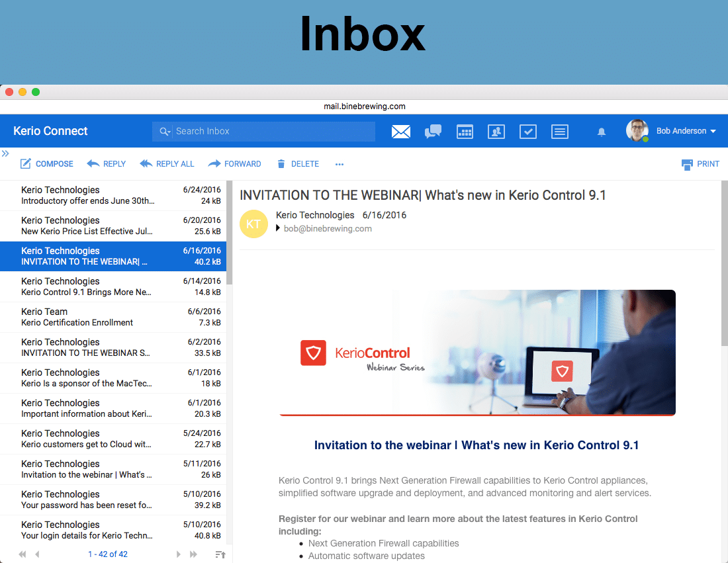Viewport: 728px width, 563px height.
Task: Open 'Kerio Control 9.1 Brings More' email
Action: 113,287
